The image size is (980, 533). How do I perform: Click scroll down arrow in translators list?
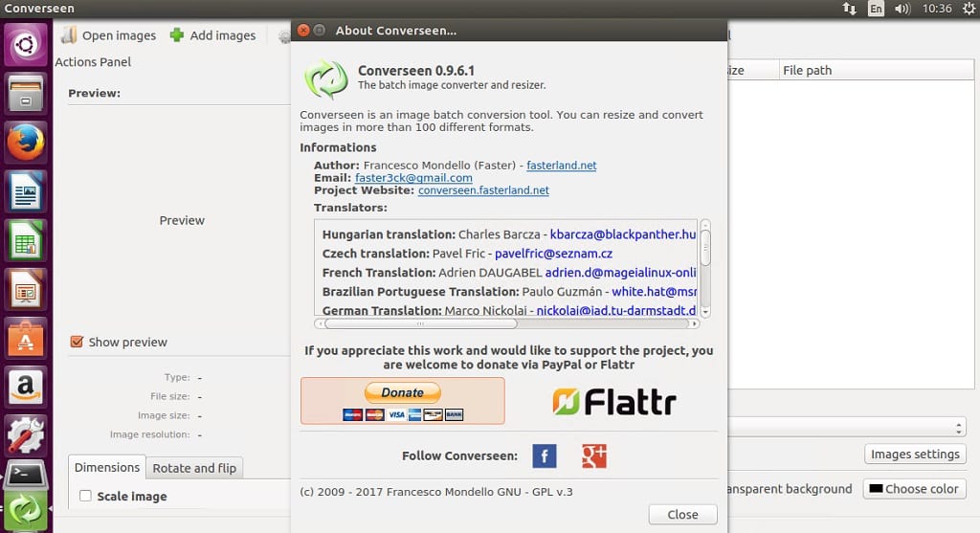(x=705, y=311)
